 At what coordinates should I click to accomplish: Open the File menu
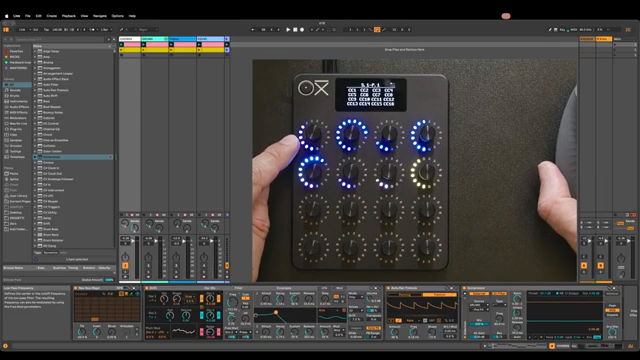28,16
